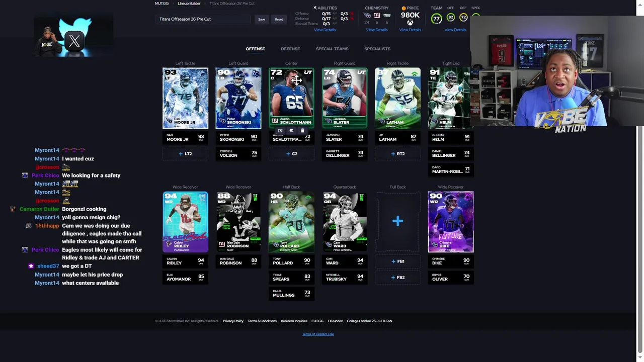Image resolution: width=644 pixels, height=362 pixels.
Task: Click the edit icon under Schlottmann's card
Action: point(280,131)
